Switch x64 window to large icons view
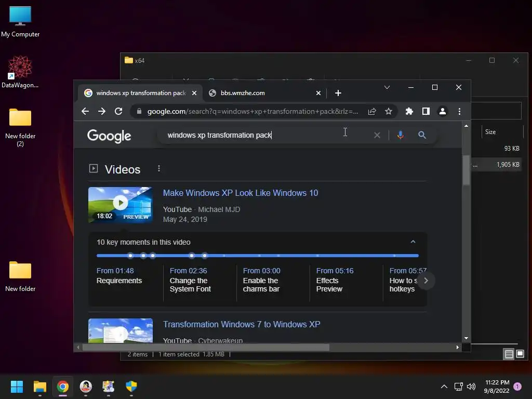This screenshot has height=399, width=532. click(520, 354)
